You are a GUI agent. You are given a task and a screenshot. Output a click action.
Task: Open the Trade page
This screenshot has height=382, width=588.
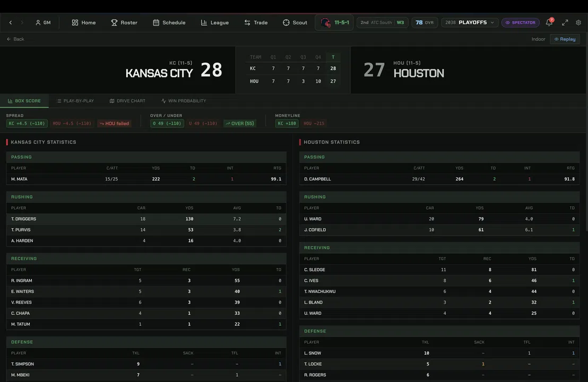tap(256, 22)
